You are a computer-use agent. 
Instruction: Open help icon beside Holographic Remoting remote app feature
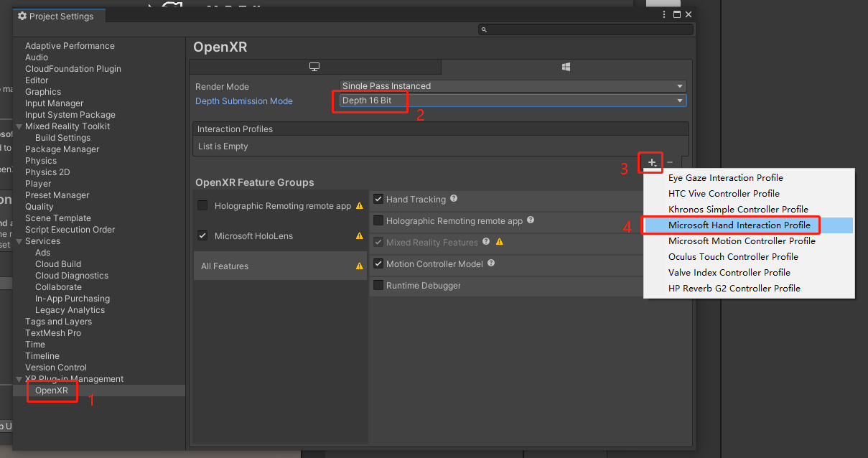(531, 220)
